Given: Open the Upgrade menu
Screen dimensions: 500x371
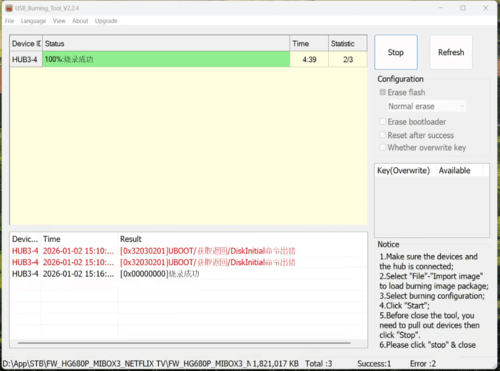Looking at the screenshot, I should (106, 21).
